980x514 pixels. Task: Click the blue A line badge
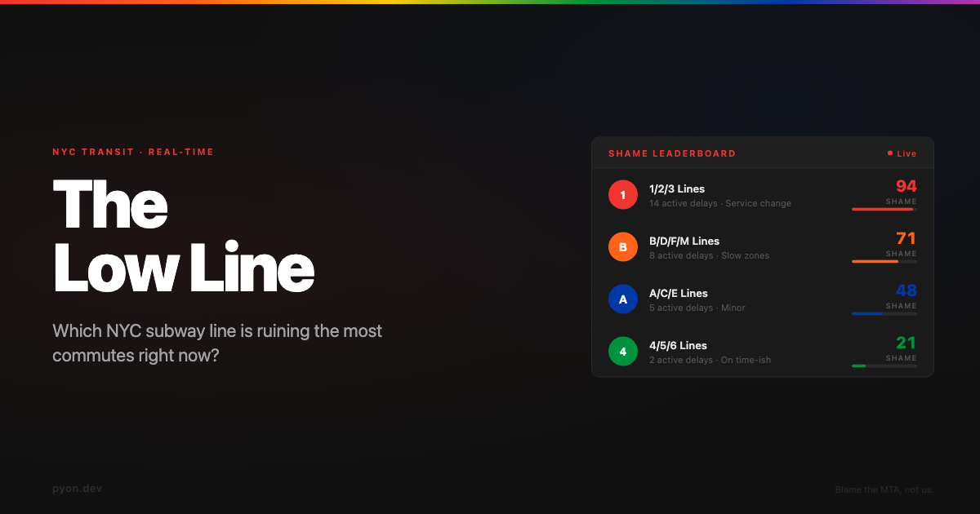623,299
